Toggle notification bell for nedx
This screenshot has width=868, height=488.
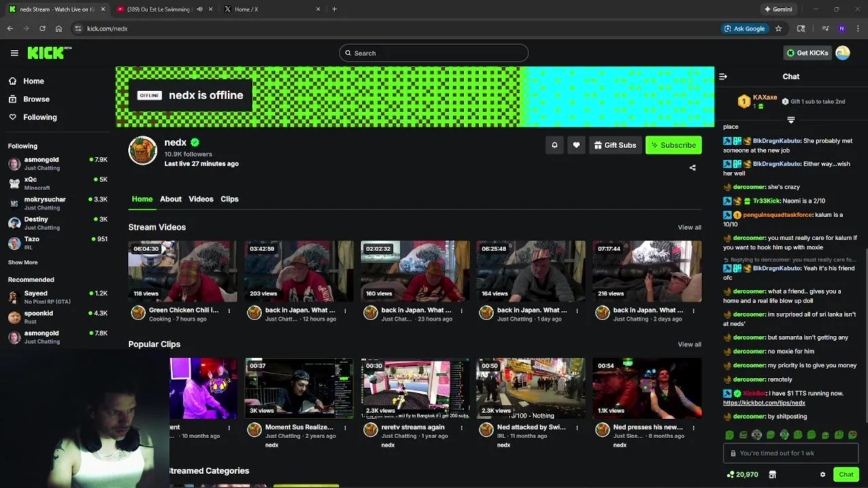tap(555, 145)
